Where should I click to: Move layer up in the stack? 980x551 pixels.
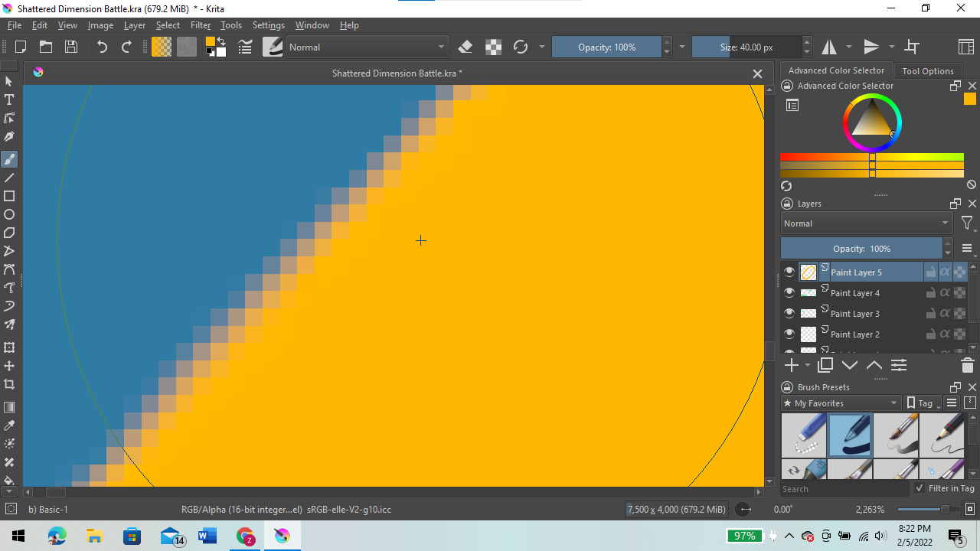pyautogui.click(x=874, y=365)
